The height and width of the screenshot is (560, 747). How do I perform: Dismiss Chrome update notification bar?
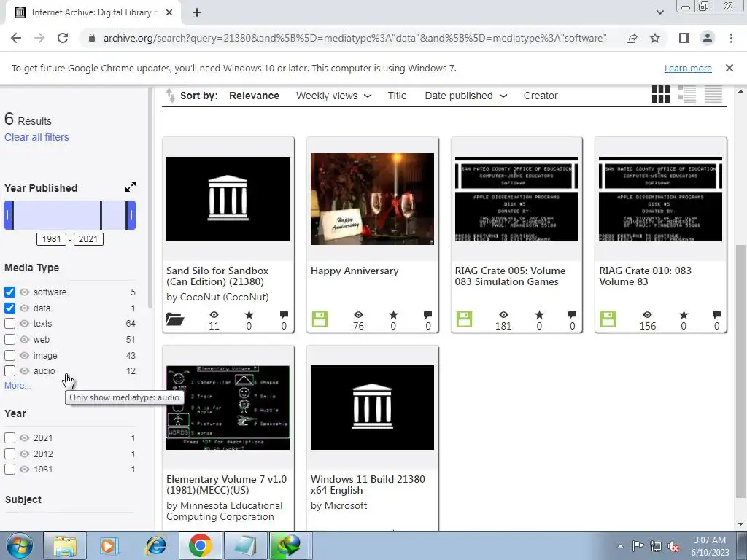pyautogui.click(x=729, y=68)
